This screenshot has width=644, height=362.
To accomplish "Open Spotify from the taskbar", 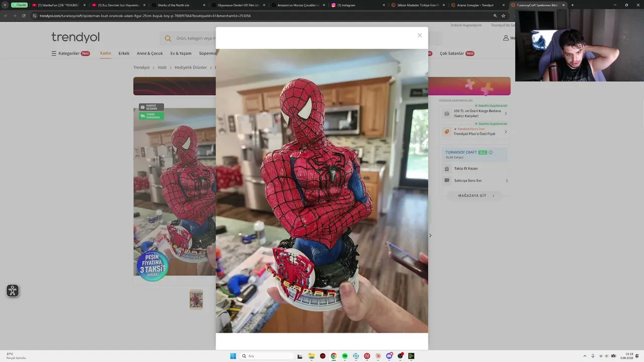I will [x=345, y=356].
